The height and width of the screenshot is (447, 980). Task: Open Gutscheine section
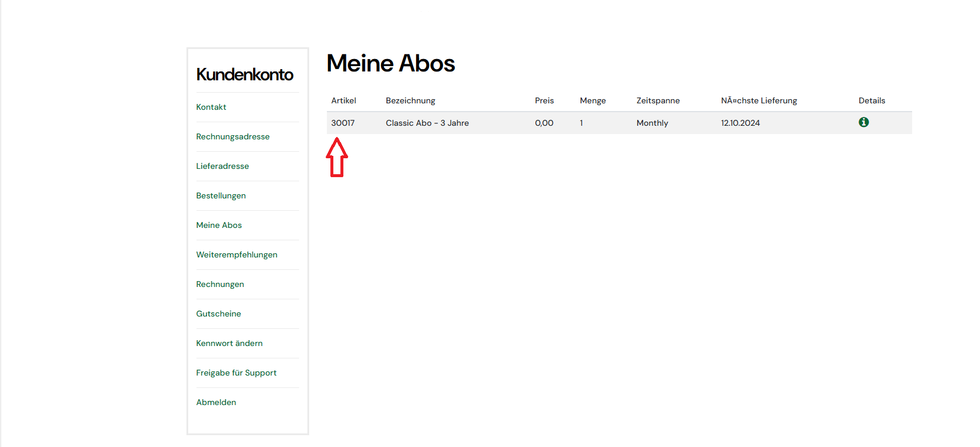coord(219,314)
